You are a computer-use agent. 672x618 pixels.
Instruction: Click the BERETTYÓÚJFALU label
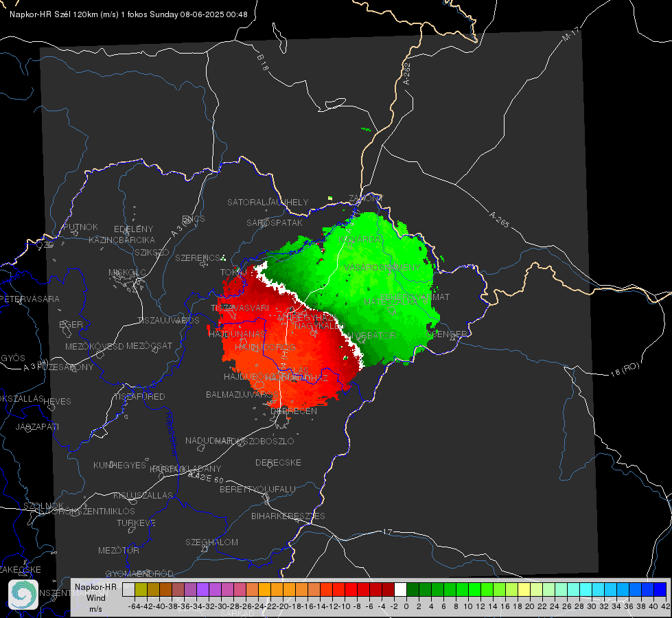[257, 489]
